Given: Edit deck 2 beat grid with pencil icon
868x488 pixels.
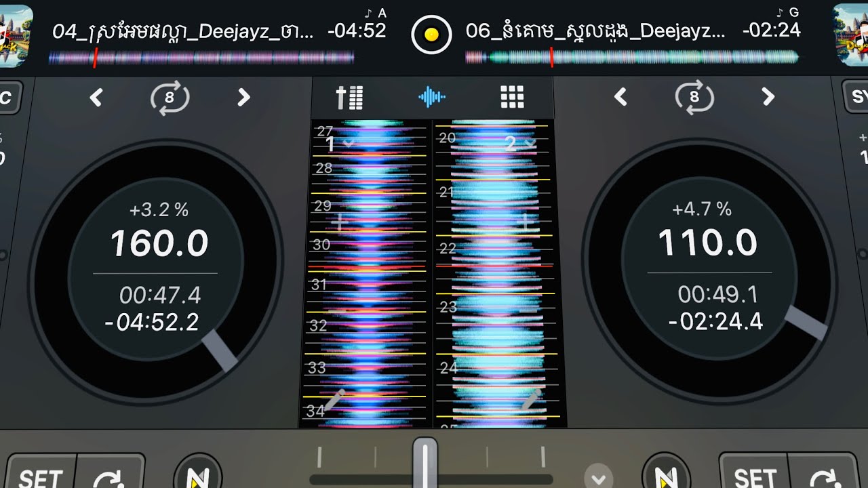Looking at the screenshot, I should click(x=531, y=400).
